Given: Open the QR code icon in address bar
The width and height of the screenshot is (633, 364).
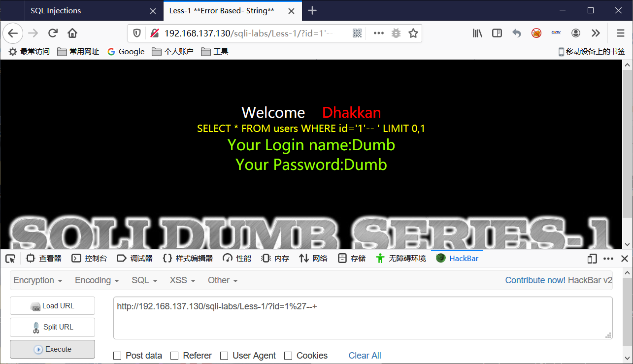Looking at the screenshot, I should click(x=358, y=33).
